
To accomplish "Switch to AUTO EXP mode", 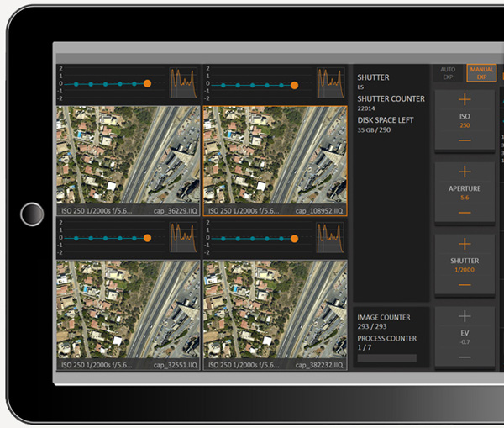I will coord(448,73).
